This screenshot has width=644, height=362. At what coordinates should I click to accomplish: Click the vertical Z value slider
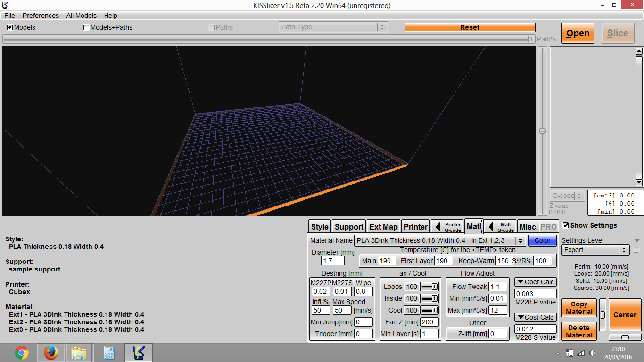(543, 131)
